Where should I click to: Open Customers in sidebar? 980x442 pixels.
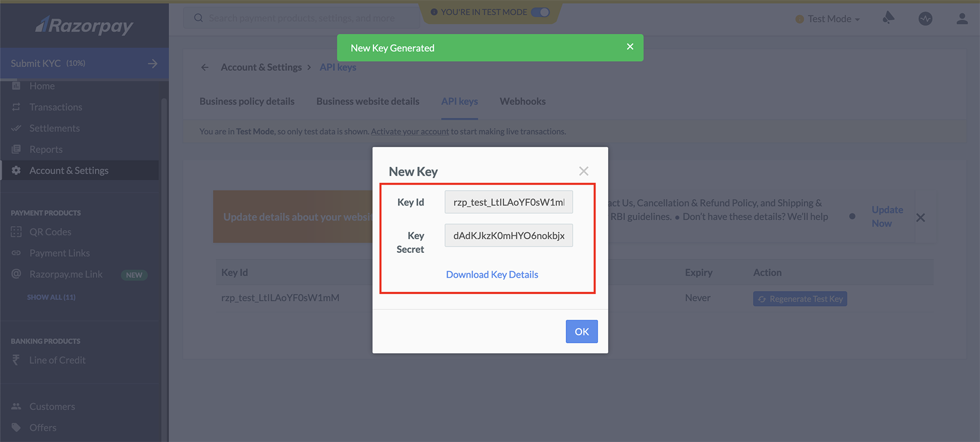[x=52, y=406]
